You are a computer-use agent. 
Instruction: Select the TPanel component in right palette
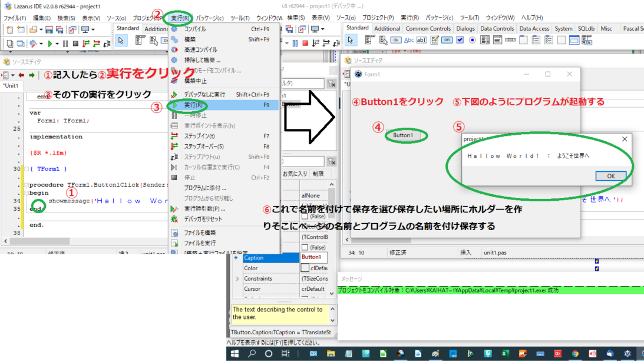coord(561,40)
